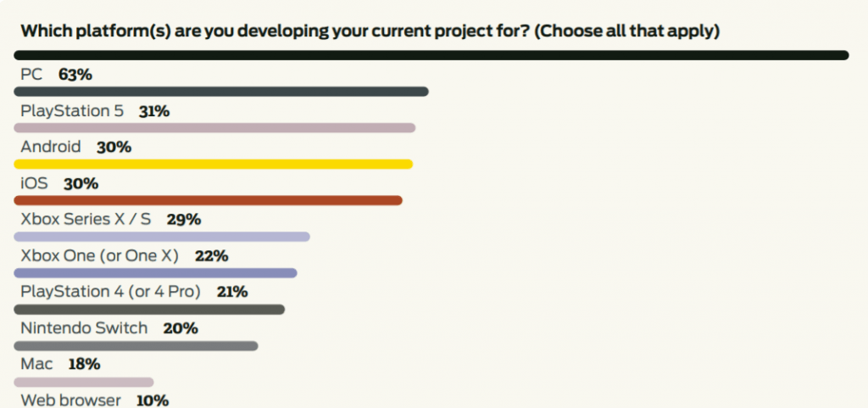Click the mauve PlayStation 5 bar
This screenshot has height=408, width=868.
(x=214, y=128)
